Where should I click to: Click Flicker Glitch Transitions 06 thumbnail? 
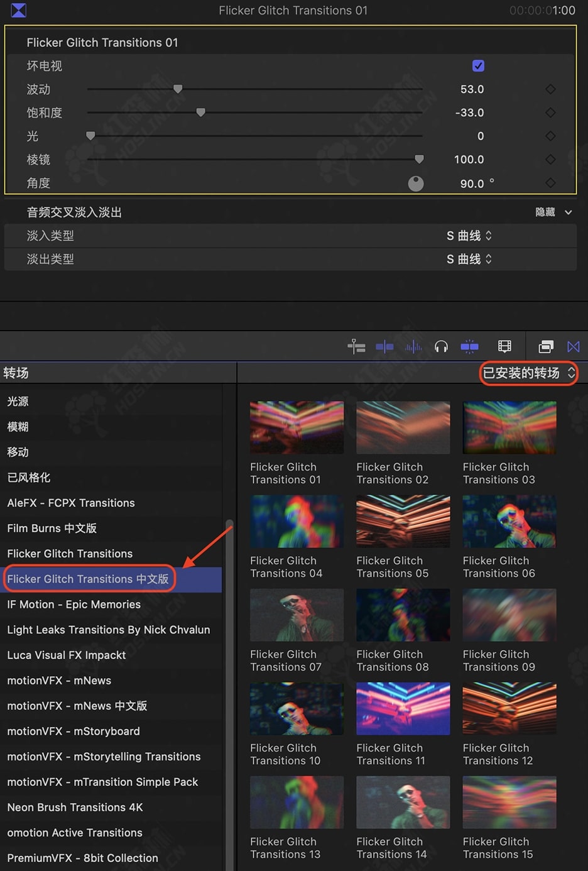click(x=509, y=521)
